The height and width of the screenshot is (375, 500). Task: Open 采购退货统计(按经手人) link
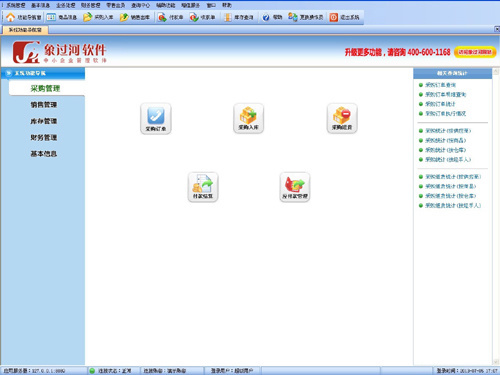click(x=453, y=206)
